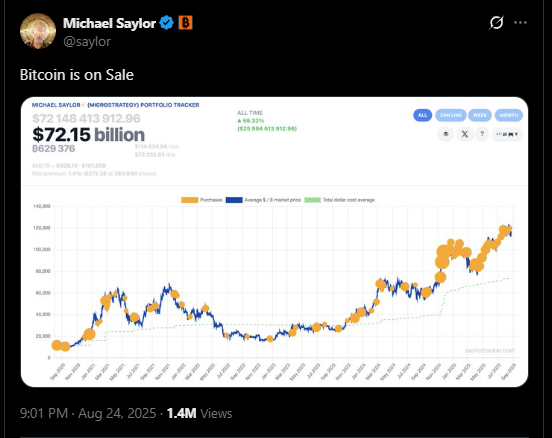Click the ALL TIME percentage gain text
The height and width of the screenshot is (438, 552).
pos(251,121)
